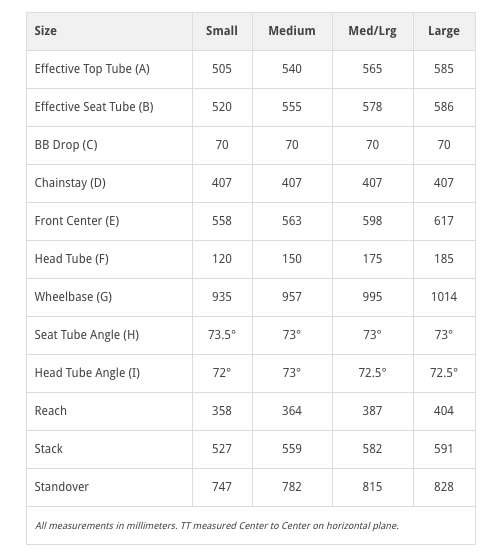Click the Large wheelbase value 1014
Screen dimensions: 496x555
(444, 297)
